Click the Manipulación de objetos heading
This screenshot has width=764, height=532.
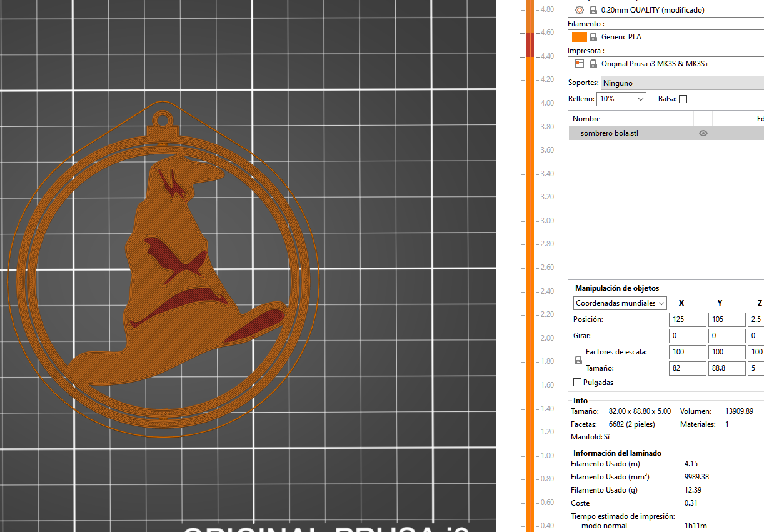pyautogui.click(x=616, y=288)
